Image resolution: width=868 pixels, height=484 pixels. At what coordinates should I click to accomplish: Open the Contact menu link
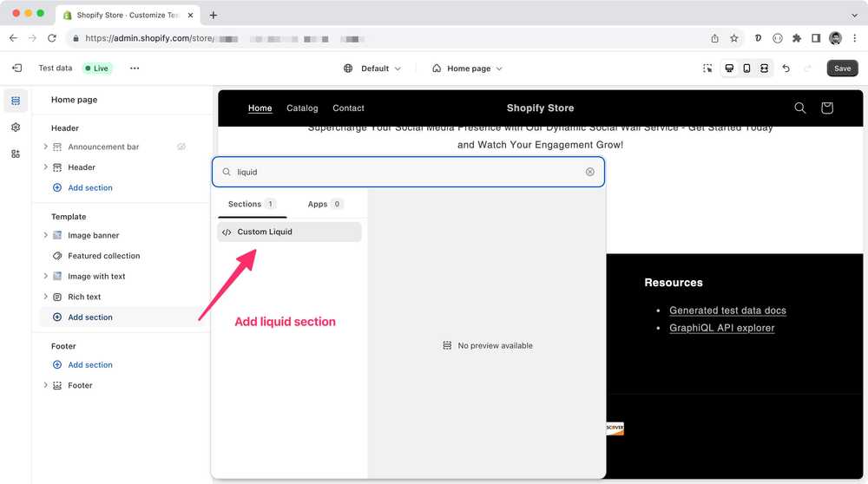(348, 108)
